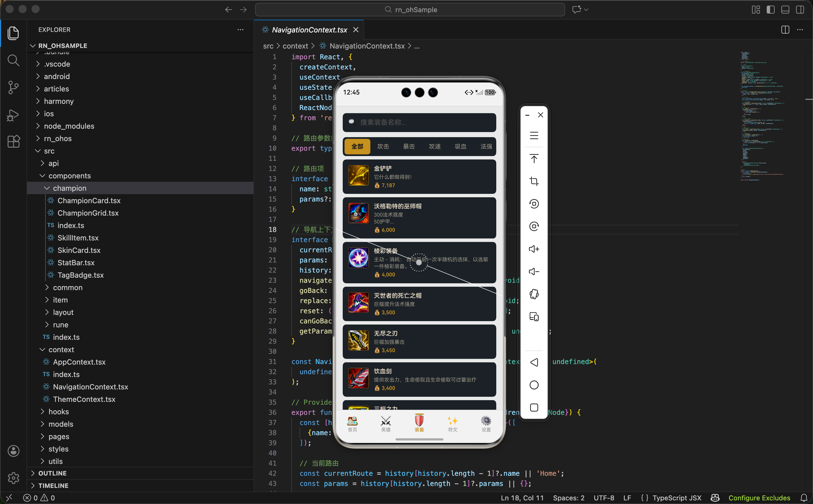813x504 pixels.
Task: Expand the OUTLINE section
Action: point(52,473)
